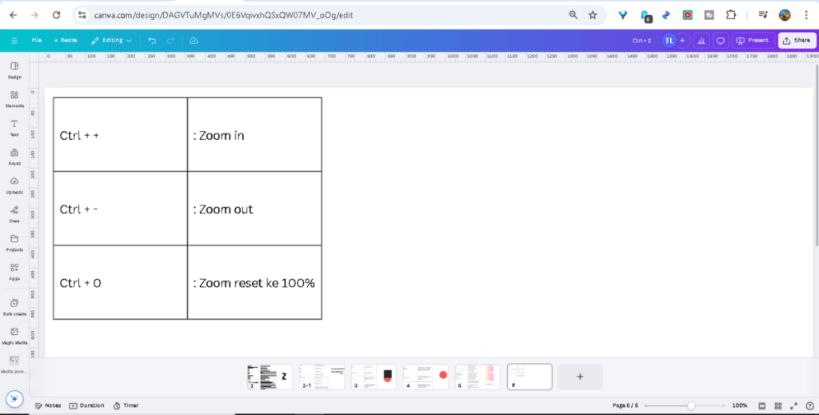Open the 100% zoom percentage menu
Viewport: 819px width, 415px height.
(x=740, y=406)
